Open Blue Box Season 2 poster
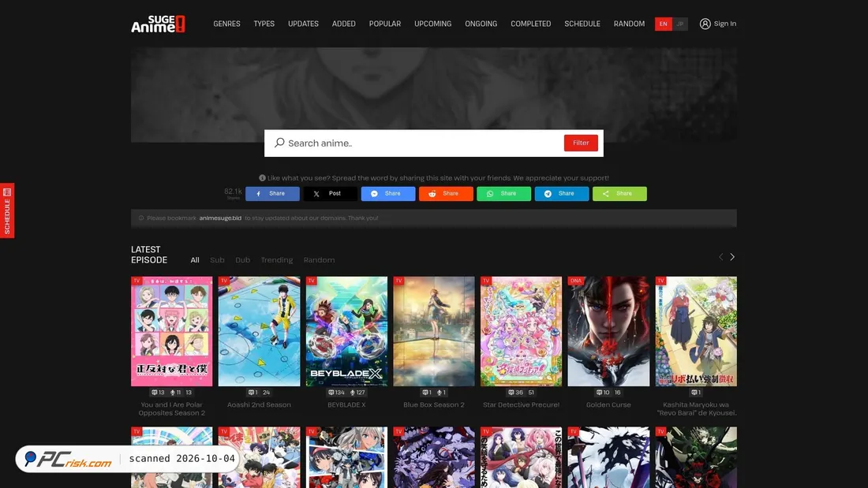The height and width of the screenshot is (488, 868). [434, 331]
